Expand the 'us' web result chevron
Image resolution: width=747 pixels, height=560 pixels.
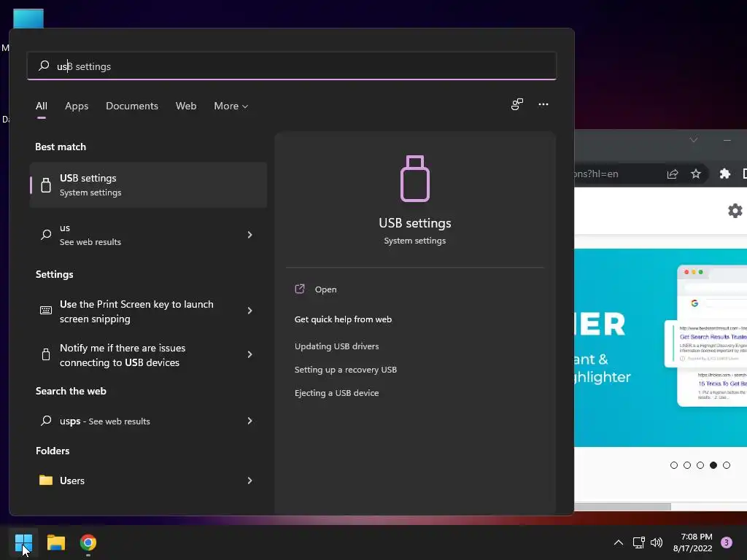coord(249,234)
